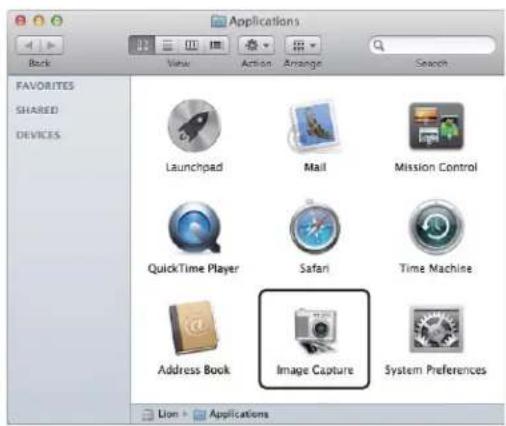The image size is (506, 426).
Task: Expand the SHARED sidebar section
Action: pos(37,110)
